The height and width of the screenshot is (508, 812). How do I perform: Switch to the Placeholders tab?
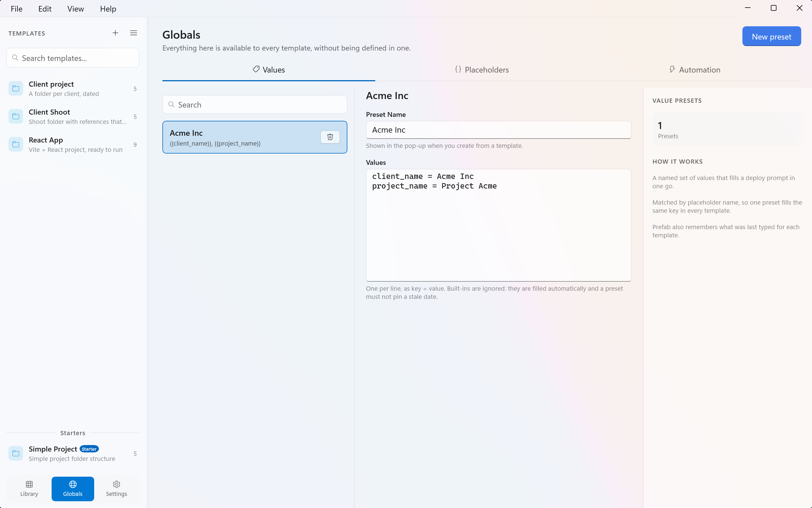[482, 70]
